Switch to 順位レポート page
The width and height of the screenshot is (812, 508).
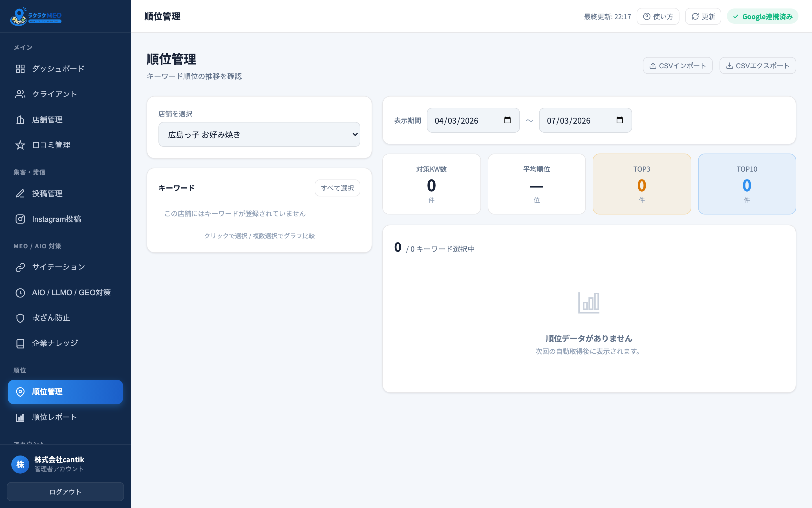pos(65,417)
